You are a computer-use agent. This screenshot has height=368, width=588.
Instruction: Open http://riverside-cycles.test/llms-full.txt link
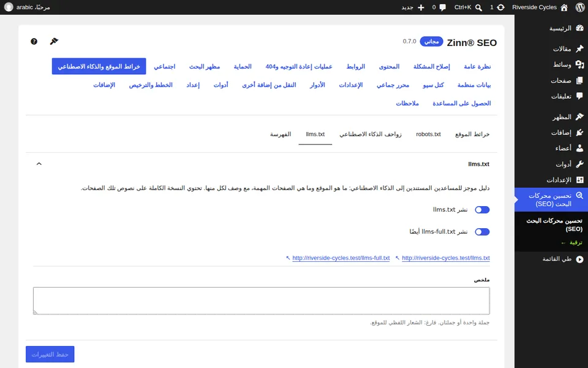click(341, 258)
